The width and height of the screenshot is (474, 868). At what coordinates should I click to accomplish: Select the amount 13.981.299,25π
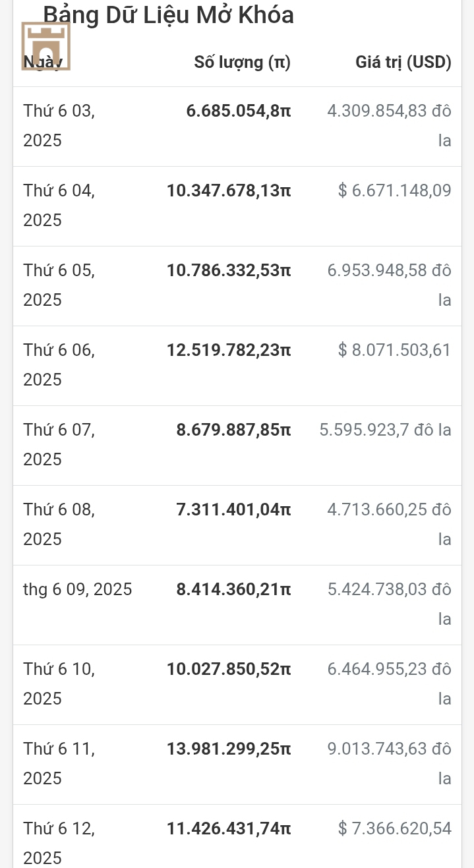(229, 749)
